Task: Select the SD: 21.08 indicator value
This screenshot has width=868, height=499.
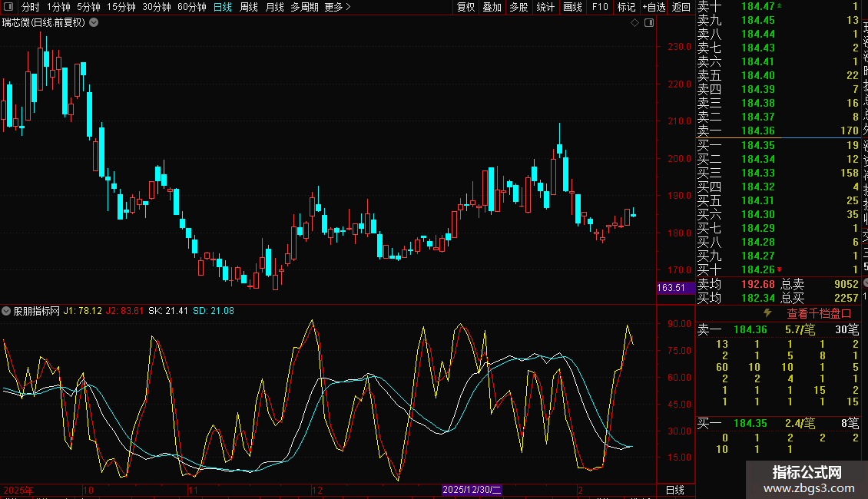Action: pos(213,311)
